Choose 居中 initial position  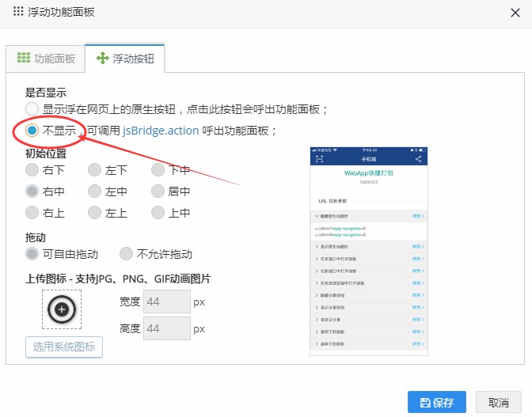(158, 191)
